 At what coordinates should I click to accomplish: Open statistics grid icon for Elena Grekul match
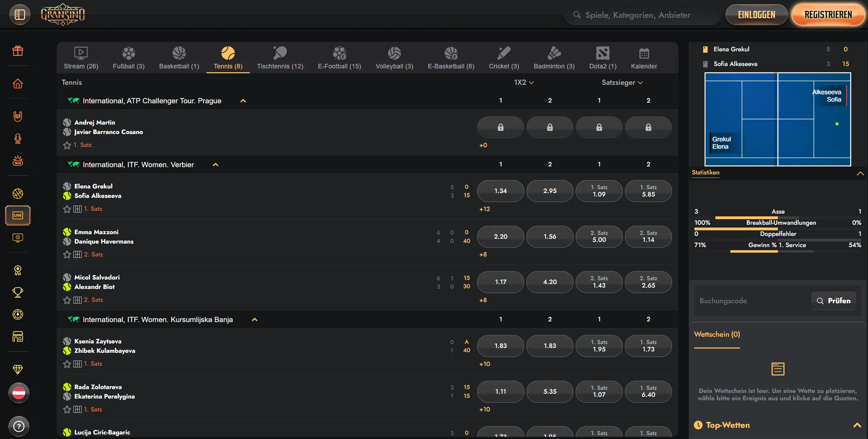[78, 209]
